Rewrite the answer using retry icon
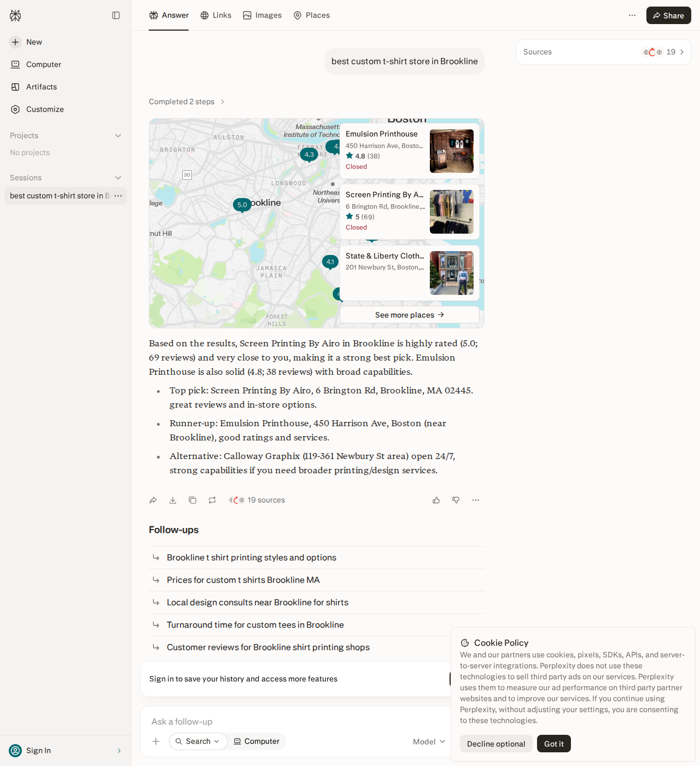 point(212,500)
